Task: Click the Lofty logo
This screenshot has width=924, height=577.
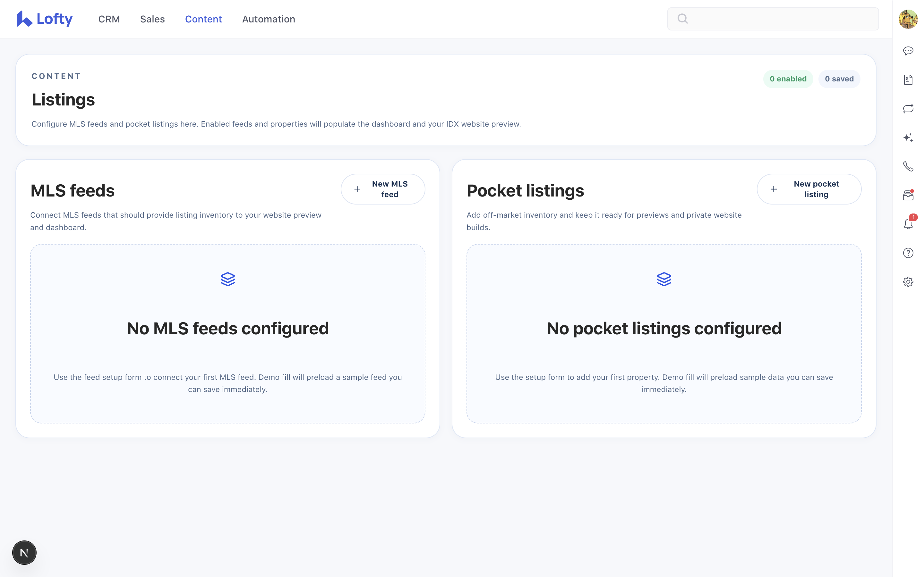Action: point(45,19)
